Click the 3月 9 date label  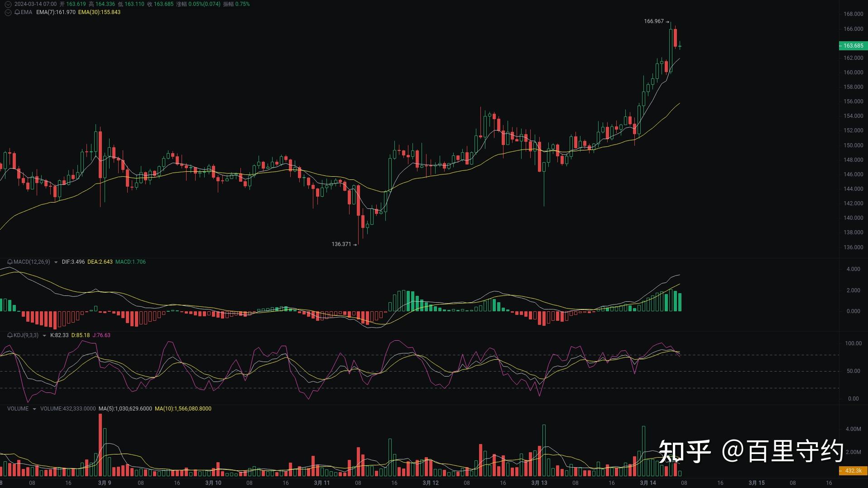click(105, 483)
